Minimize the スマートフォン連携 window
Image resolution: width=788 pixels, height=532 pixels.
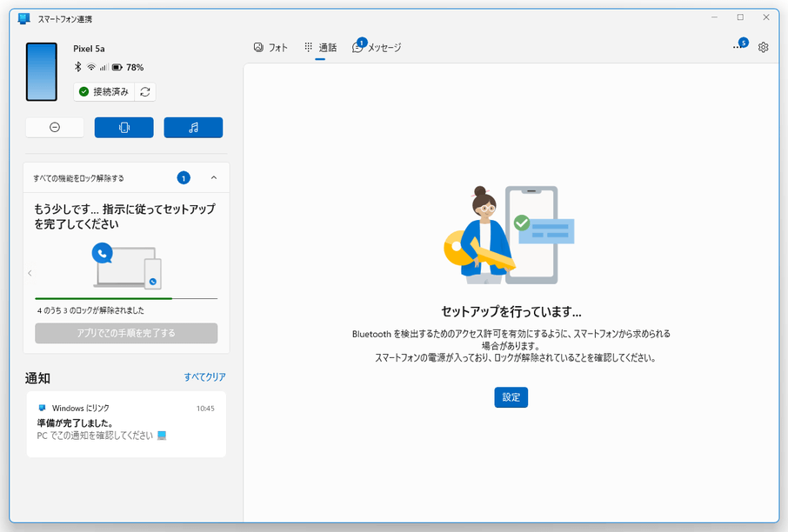[x=714, y=17]
